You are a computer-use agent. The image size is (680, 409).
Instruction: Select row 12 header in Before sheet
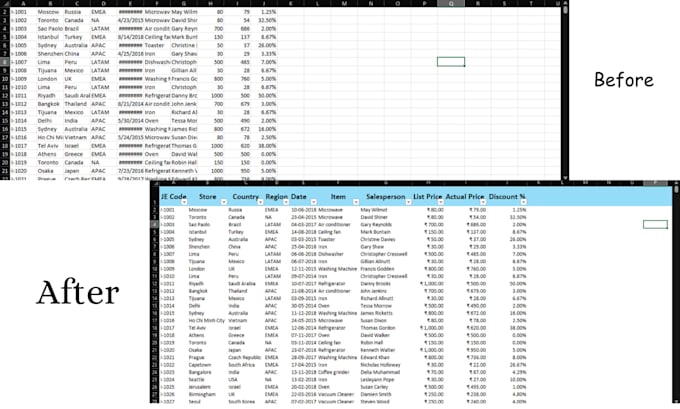click(5, 95)
